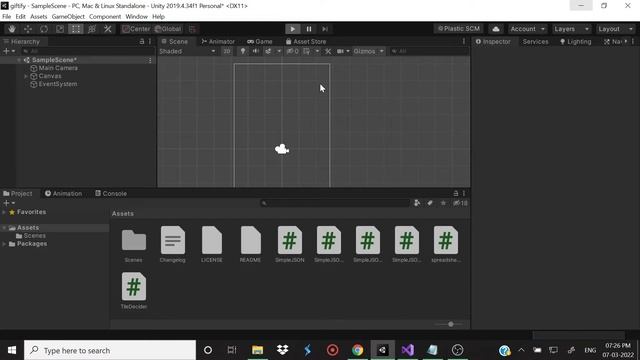640x360 pixels.
Task: Toggle Global handle rotation
Action: pos(168,29)
